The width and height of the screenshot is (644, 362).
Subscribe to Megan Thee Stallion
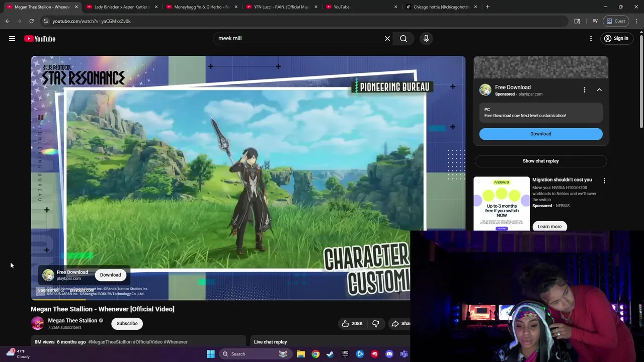(127, 324)
